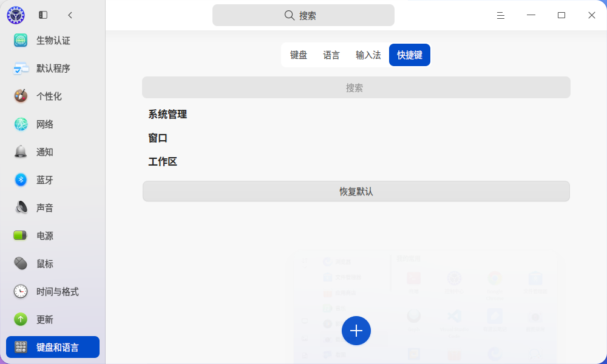Screen dimensions: 607x364
Task: Expand the 工作区 shortcut group
Action: 163,162
